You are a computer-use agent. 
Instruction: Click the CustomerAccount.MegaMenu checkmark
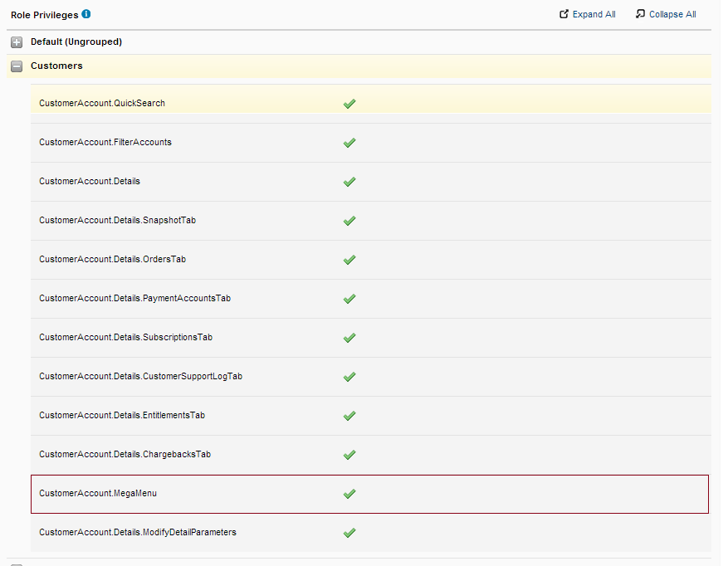pos(349,494)
